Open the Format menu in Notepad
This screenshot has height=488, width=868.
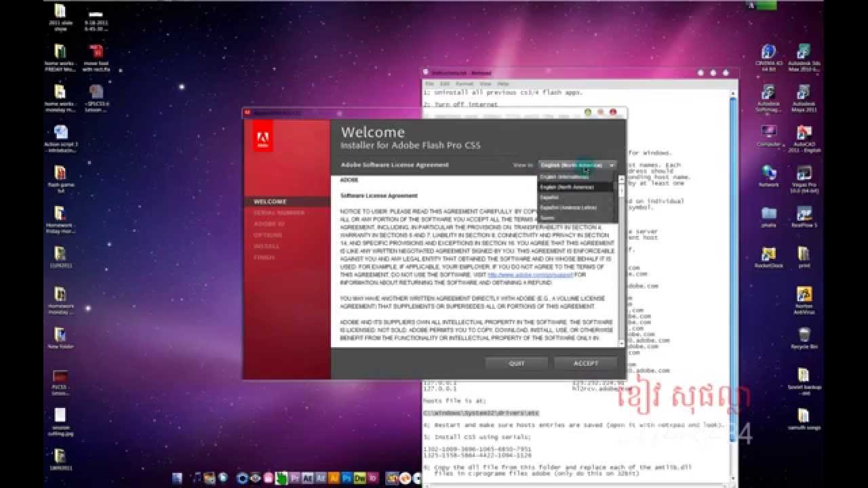pos(465,83)
